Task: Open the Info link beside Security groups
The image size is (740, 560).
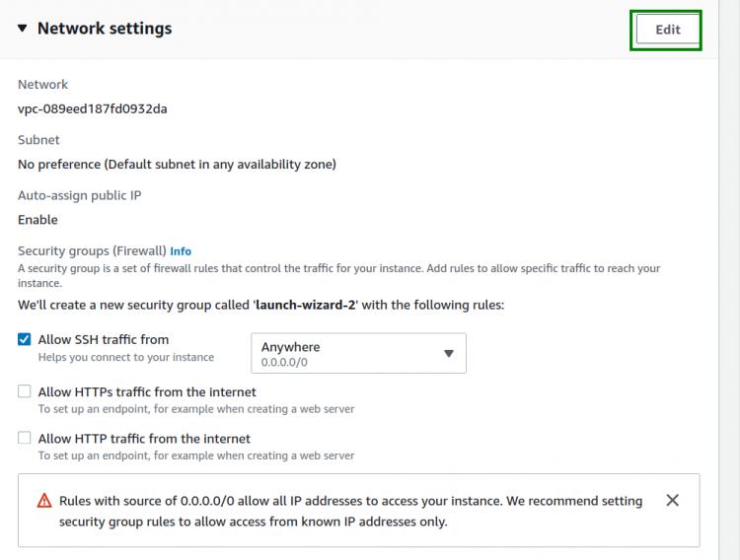Action: pos(181,251)
